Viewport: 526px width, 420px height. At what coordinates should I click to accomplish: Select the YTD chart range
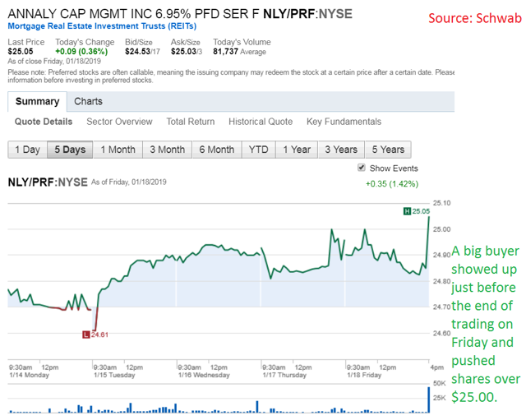pos(259,150)
